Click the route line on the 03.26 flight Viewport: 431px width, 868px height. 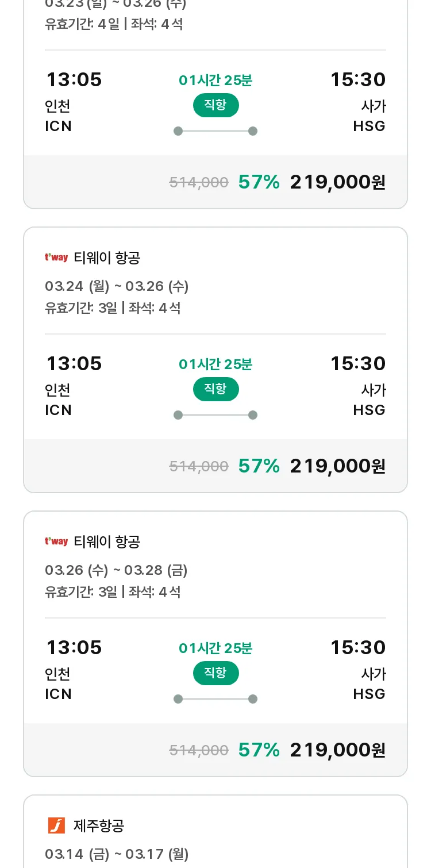click(x=215, y=699)
